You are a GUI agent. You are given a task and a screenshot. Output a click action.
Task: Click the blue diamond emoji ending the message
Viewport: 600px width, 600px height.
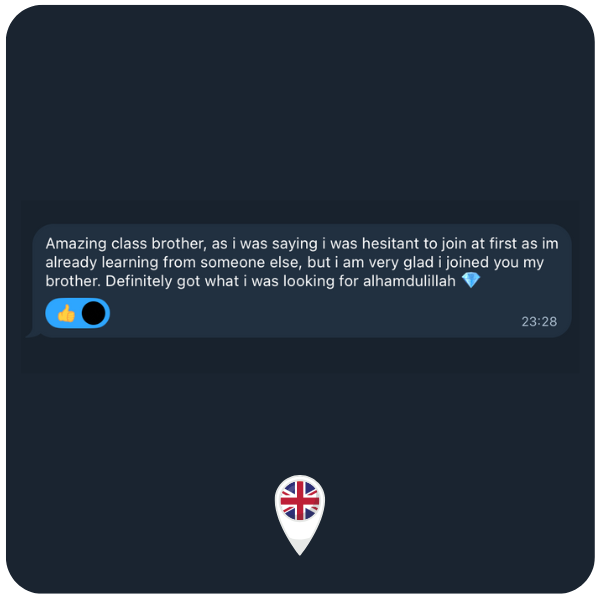click(x=471, y=280)
